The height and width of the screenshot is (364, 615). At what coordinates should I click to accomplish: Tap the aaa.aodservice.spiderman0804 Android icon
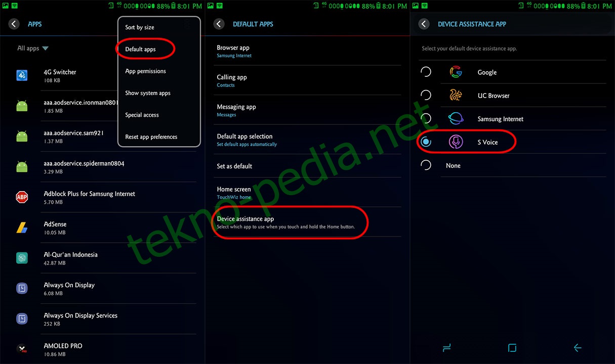click(x=22, y=167)
